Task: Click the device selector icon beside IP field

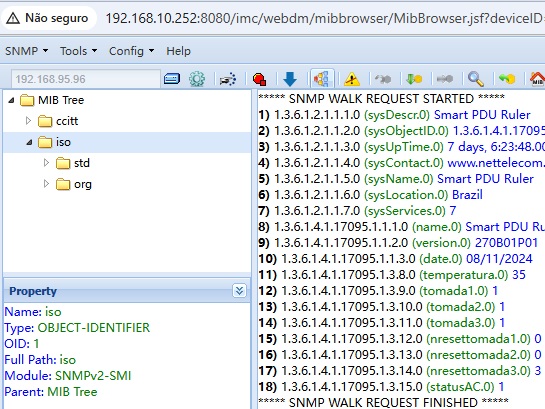Action: point(172,79)
